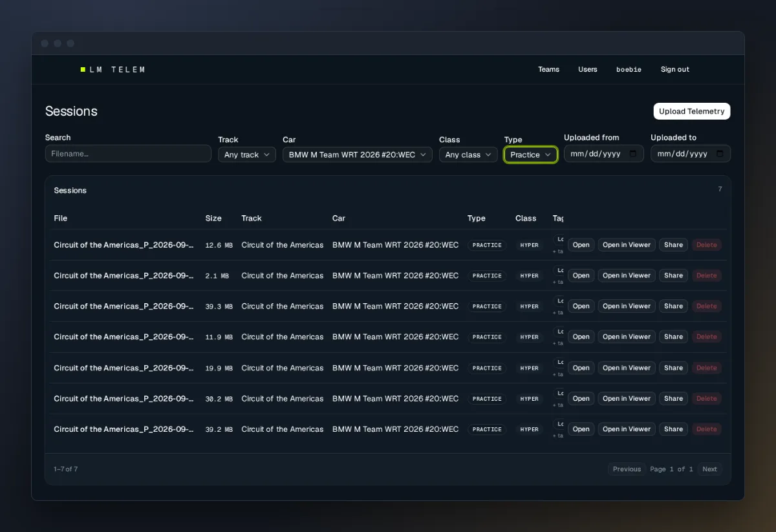Open the 11.9 MB session
This screenshot has width=776, height=532.
581,337
